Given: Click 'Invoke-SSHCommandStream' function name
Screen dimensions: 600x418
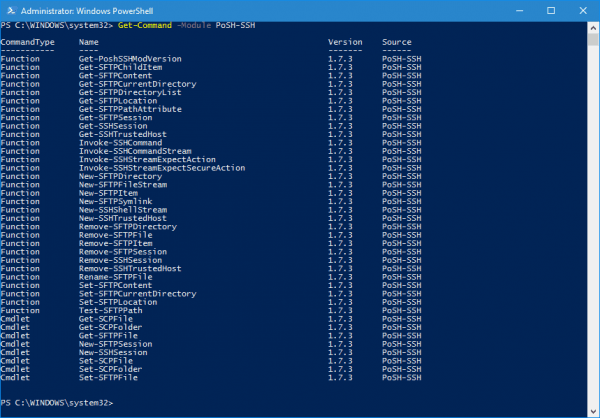Looking at the screenshot, I should (x=135, y=151).
